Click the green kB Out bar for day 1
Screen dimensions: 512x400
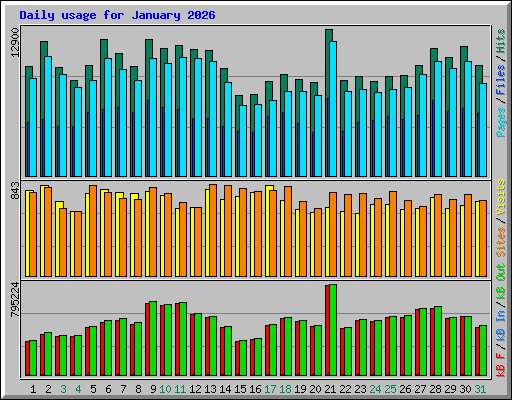[x=33, y=358]
